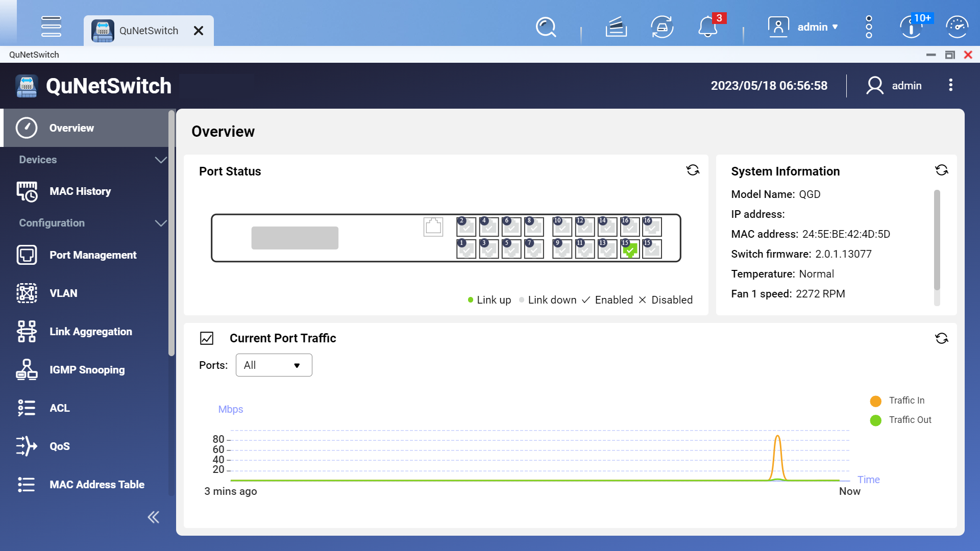Select port 3 in Port Status
Screen dimensions: 980x551
(488, 249)
